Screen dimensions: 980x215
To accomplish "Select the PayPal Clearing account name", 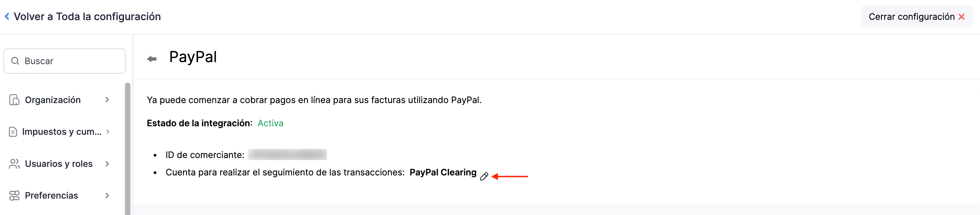I will pos(443,172).
